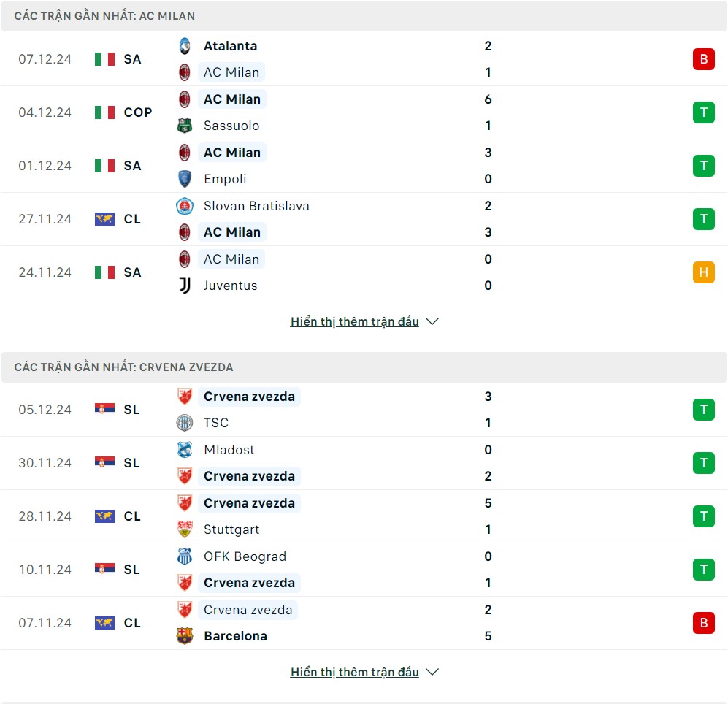
Task: Click the Barcelona club crest icon
Action: tap(185, 636)
